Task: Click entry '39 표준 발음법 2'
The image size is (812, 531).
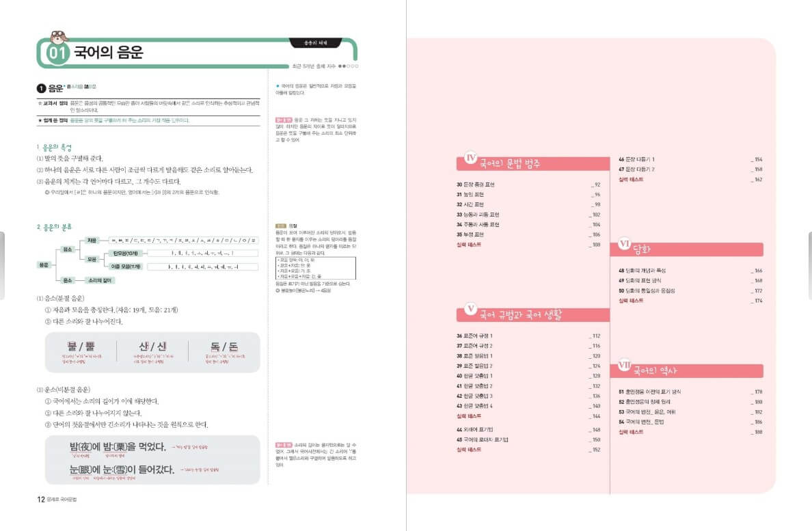Action: 528,366
